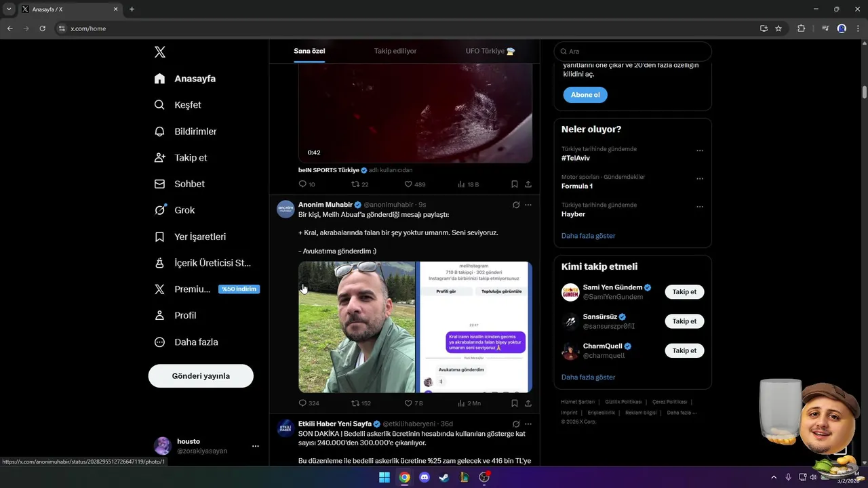Open Sohbet messages
This screenshot has width=868, height=488.
click(x=179, y=184)
